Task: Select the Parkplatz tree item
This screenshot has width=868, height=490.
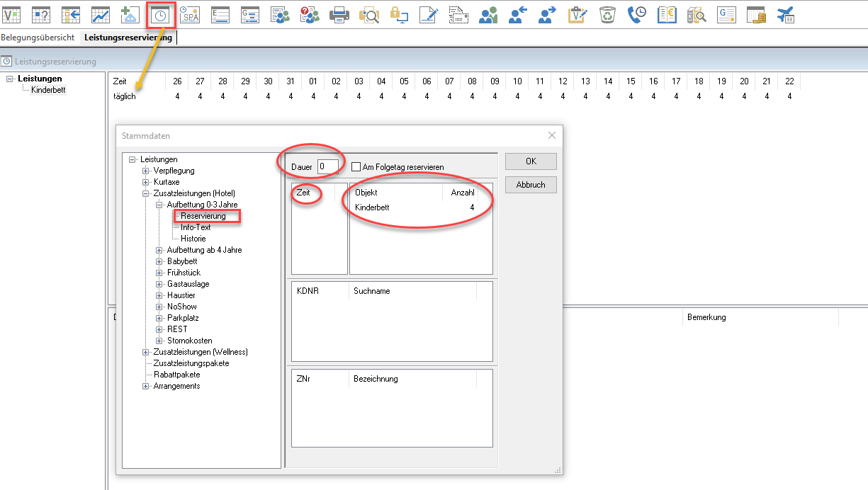Action: pos(183,318)
